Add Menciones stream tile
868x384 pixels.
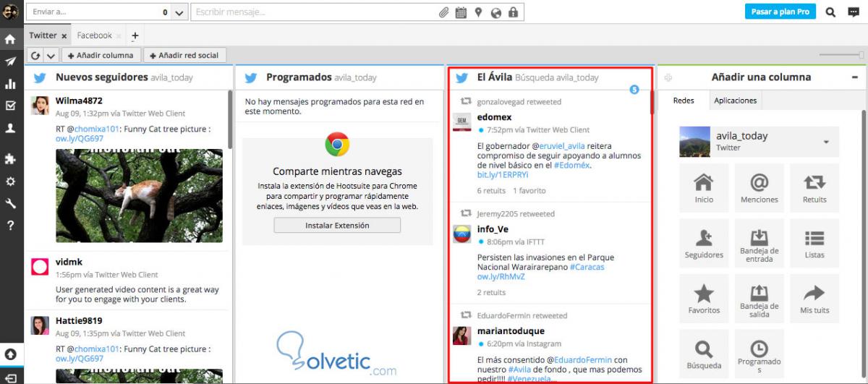click(759, 187)
